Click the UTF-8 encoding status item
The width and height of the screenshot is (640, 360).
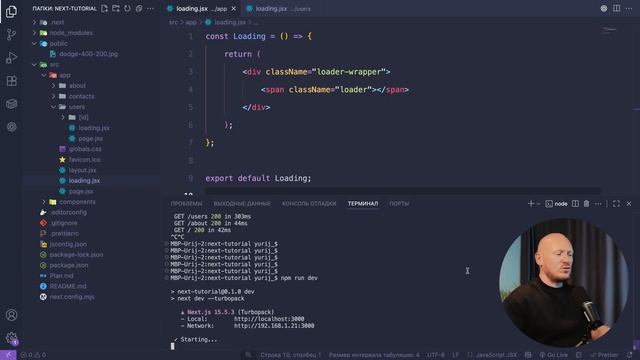pos(436,355)
